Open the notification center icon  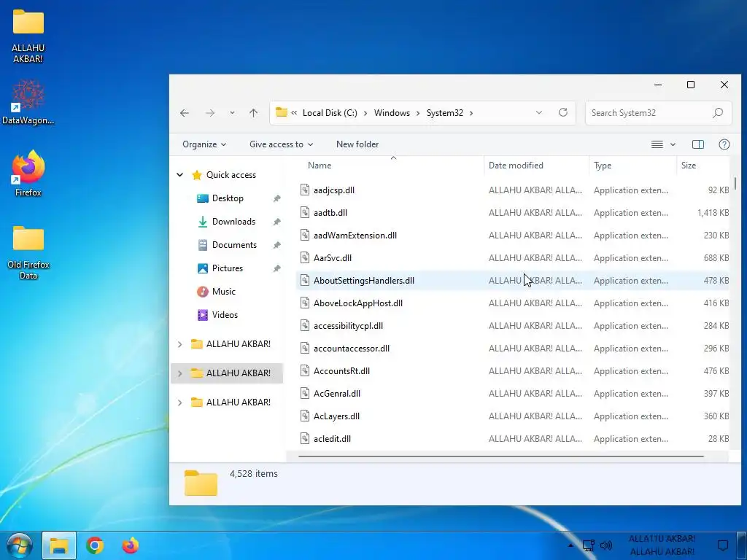click(723, 545)
